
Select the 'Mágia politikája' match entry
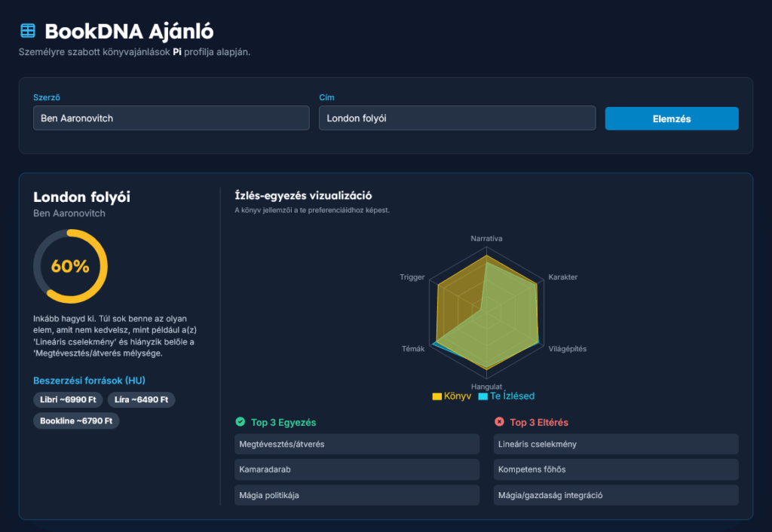pyautogui.click(x=358, y=495)
